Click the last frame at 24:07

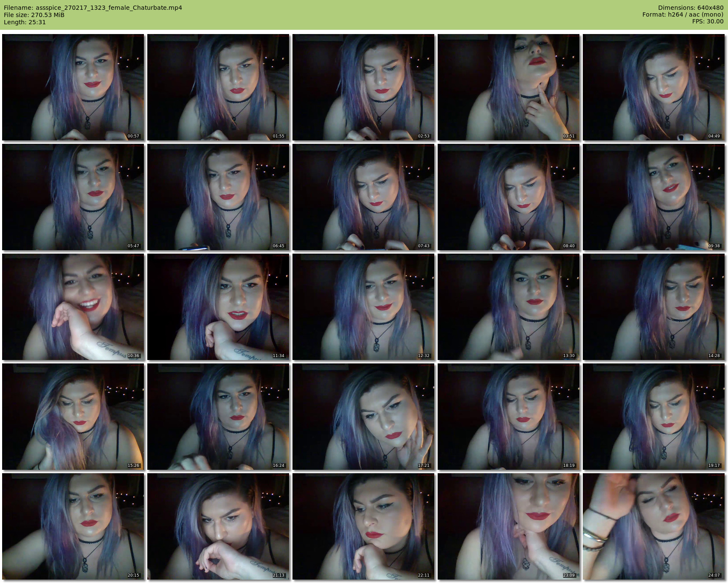654,526
